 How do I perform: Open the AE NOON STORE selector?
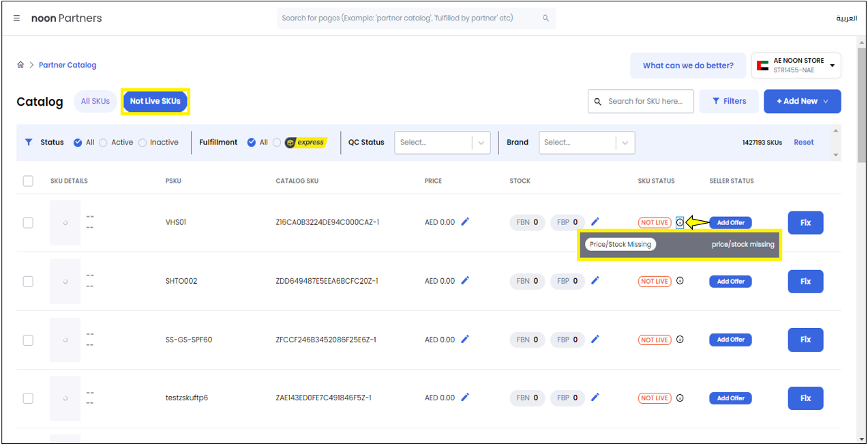[796, 65]
